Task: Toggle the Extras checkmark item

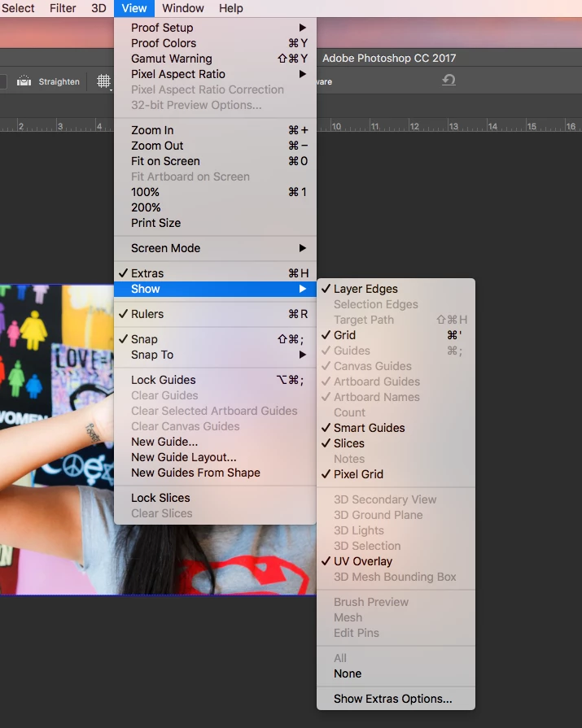Action: [215, 273]
